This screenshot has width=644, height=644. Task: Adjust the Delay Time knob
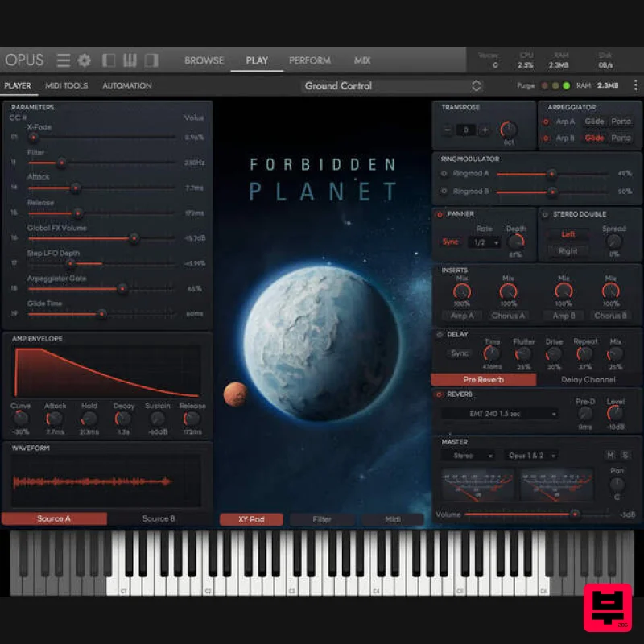point(492,353)
